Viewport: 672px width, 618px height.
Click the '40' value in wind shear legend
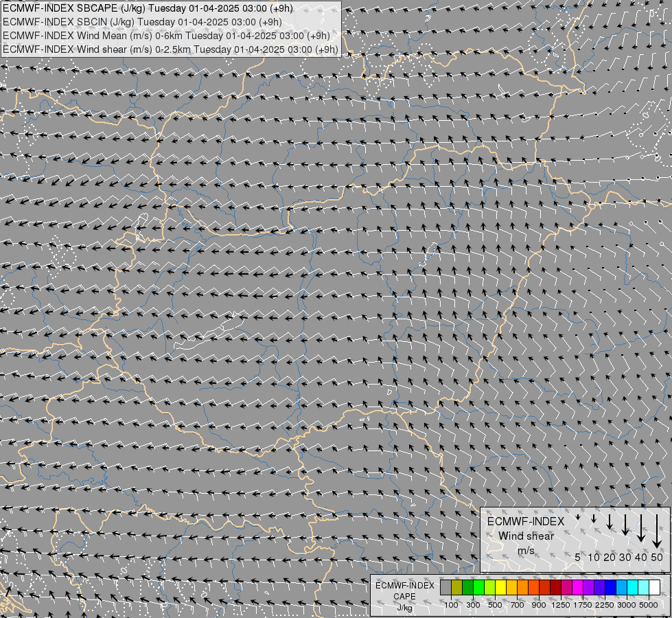[641, 557]
